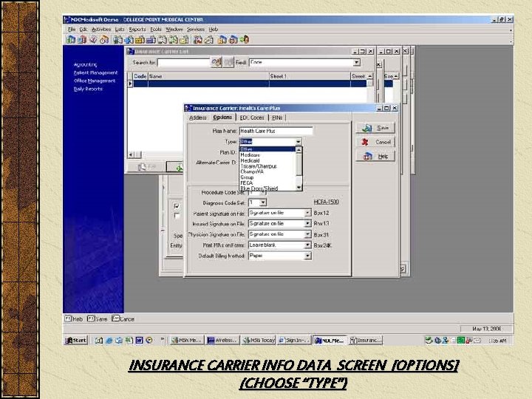Open Address List toolbar icon
The height and width of the screenshot is (399, 532).
184,40
